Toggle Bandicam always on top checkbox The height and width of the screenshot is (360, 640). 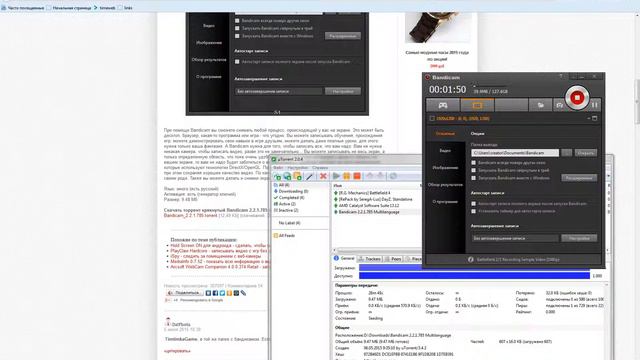tap(473, 162)
